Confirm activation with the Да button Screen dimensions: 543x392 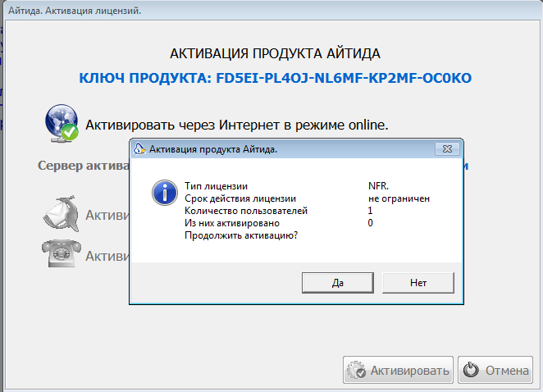pyautogui.click(x=338, y=283)
